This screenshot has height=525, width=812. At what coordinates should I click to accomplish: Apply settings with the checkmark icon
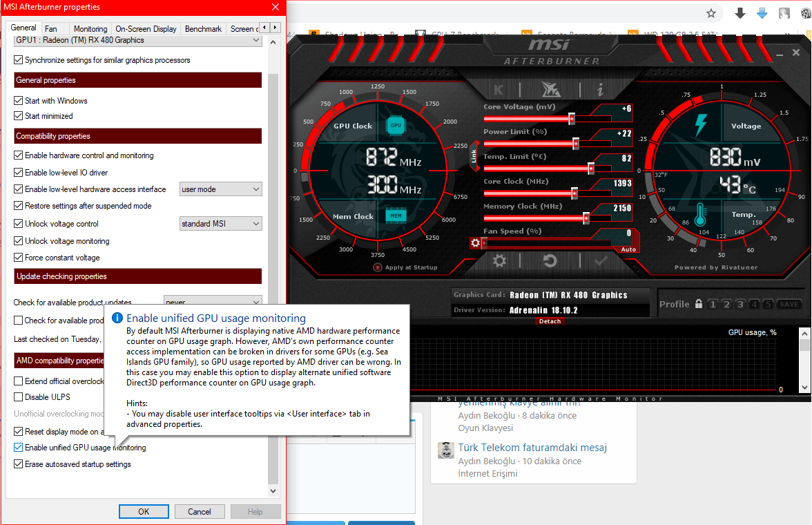(601, 260)
